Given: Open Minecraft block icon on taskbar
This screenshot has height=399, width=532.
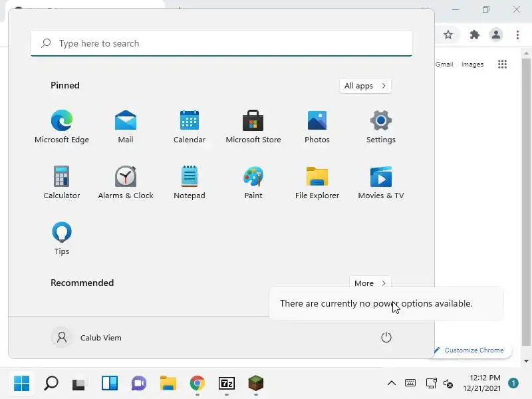Looking at the screenshot, I should pos(256,384).
